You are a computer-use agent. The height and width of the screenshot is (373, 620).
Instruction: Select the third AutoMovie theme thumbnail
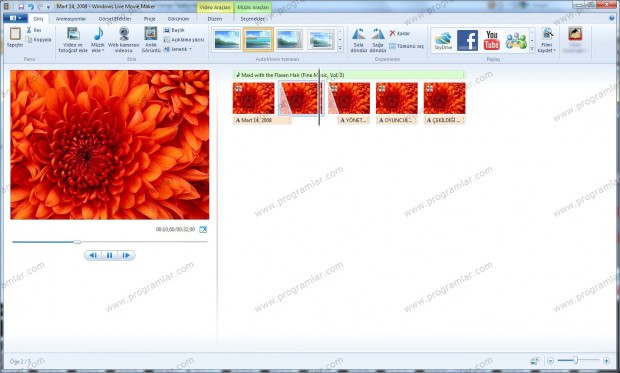(x=289, y=40)
